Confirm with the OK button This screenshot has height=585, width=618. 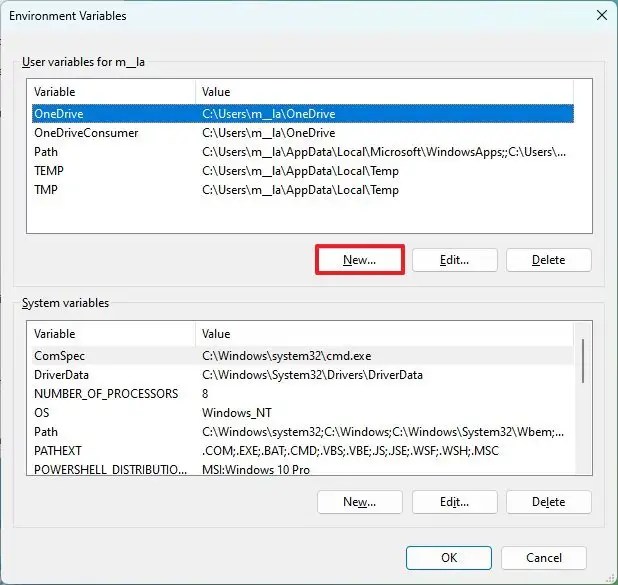click(x=449, y=558)
